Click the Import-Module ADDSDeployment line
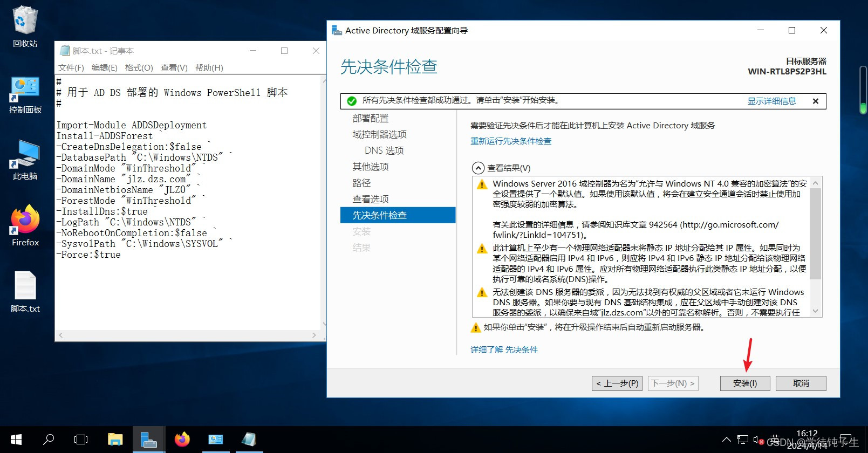The image size is (868, 453). 132,125
